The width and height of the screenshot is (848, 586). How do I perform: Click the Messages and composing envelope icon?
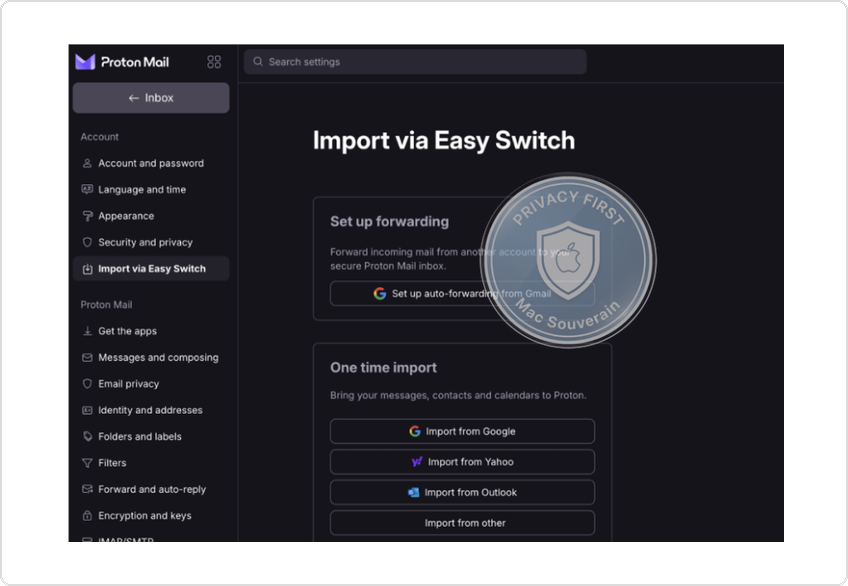click(x=87, y=357)
